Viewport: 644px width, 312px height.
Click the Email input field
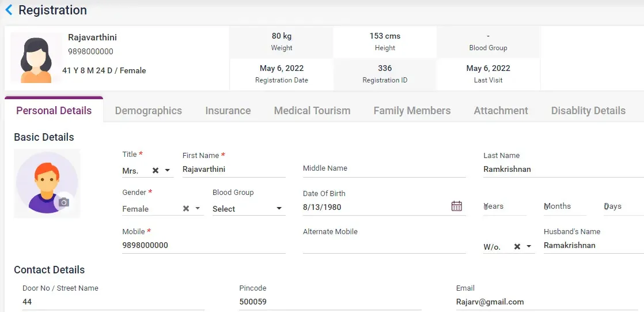point(547,302)
